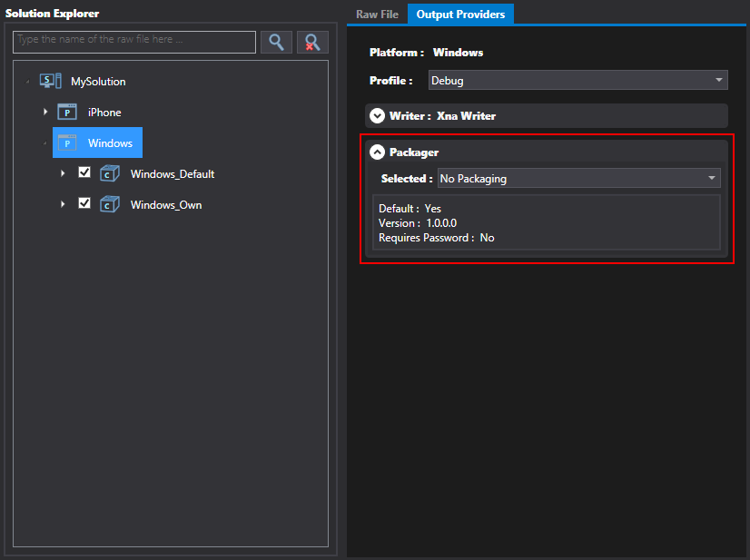Click the 'Platform : Windows' text
This screenshot has width=750, height=560.
(x=426, y=52)
